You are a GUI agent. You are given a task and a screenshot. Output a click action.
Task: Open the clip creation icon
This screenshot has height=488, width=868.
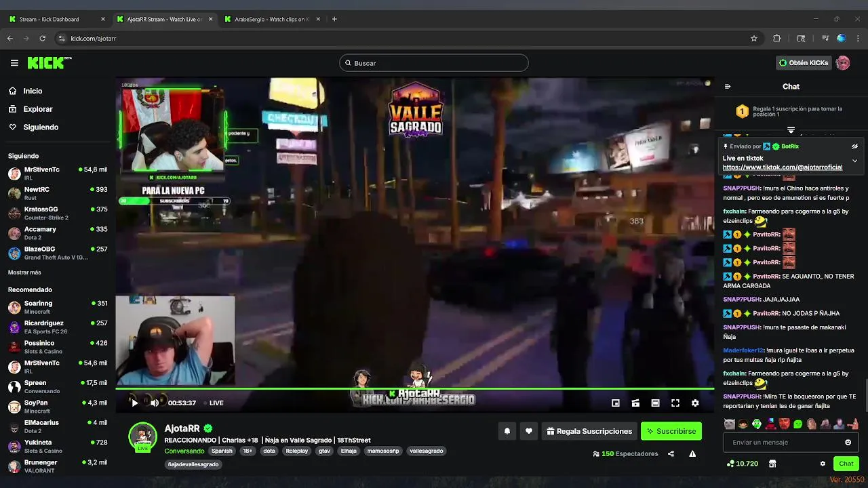pos(635,403)
